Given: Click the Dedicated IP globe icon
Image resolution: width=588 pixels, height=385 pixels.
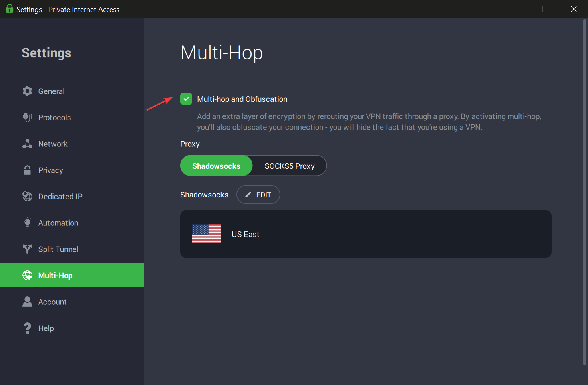Looking at the screenshot, I should point(27,196).
